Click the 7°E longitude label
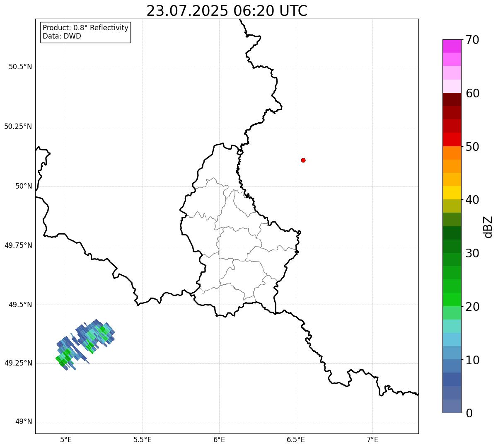 (372, 440)
